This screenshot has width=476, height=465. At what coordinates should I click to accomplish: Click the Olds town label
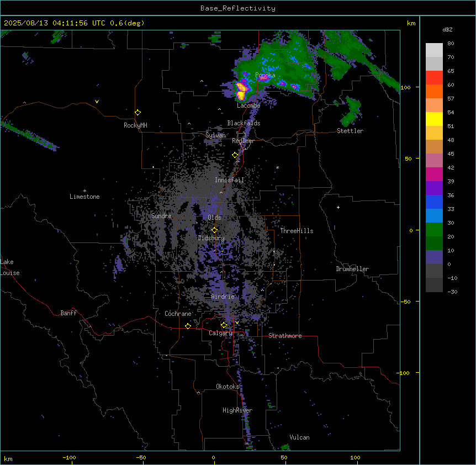pos(214,218)
